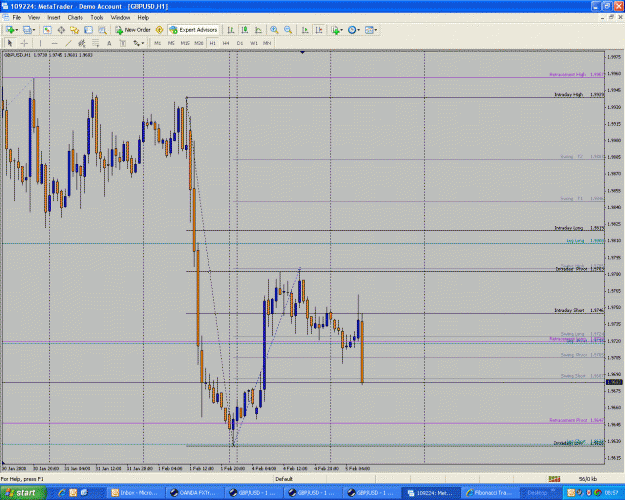
Task: Click the New Order button
Action: pos(133,30)
